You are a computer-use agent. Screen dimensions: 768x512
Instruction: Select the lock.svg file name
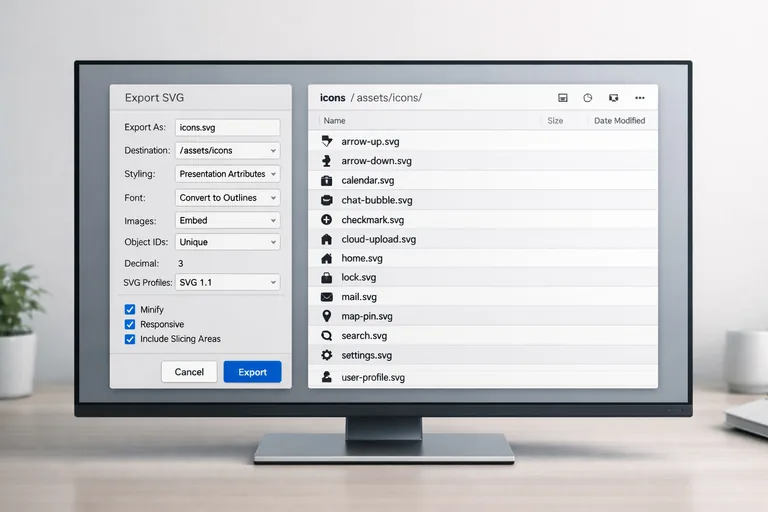359,277
